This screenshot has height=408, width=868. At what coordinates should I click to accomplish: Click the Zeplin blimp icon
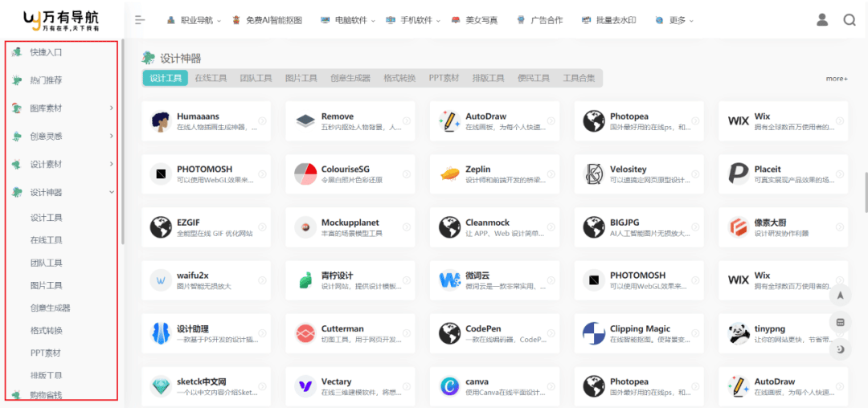click(x=449, y=174)
